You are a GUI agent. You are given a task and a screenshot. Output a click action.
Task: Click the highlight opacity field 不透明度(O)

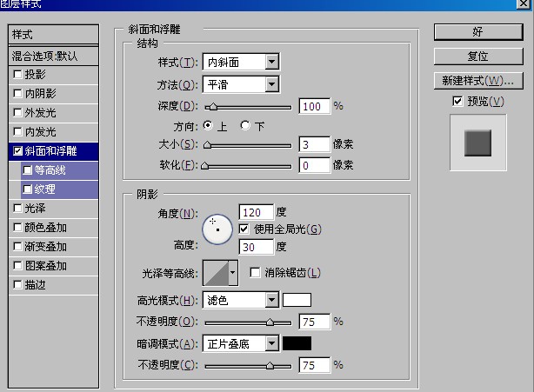[x=314, y=322]
